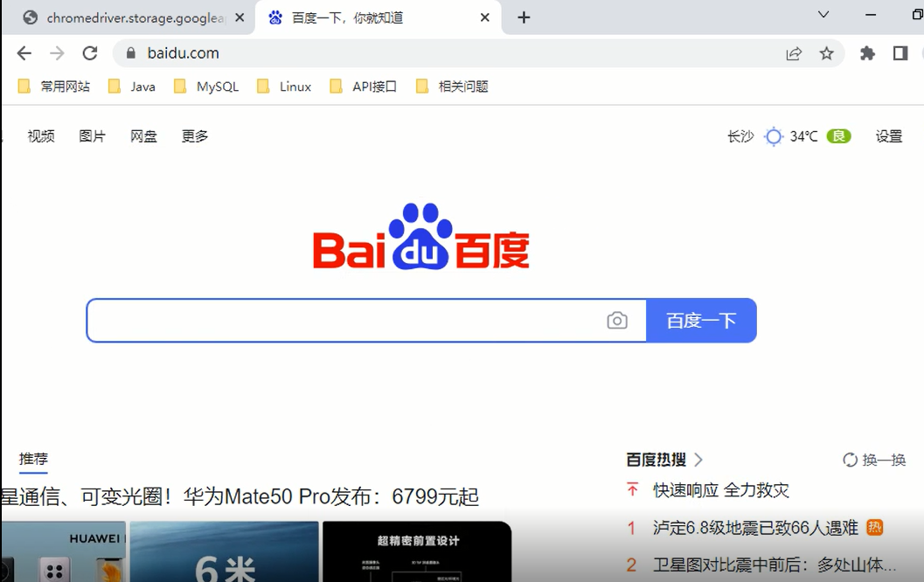Open image search with the camera icon
The image size is (924, 582).
(x=617, y=321)
